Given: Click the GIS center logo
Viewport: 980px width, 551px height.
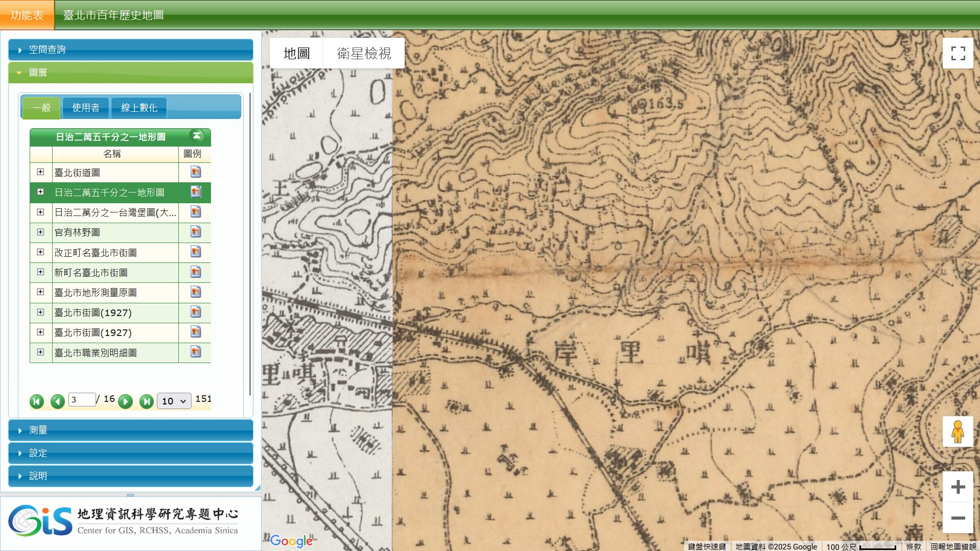Looking at the screenshot, I should [x=123, y=521].
